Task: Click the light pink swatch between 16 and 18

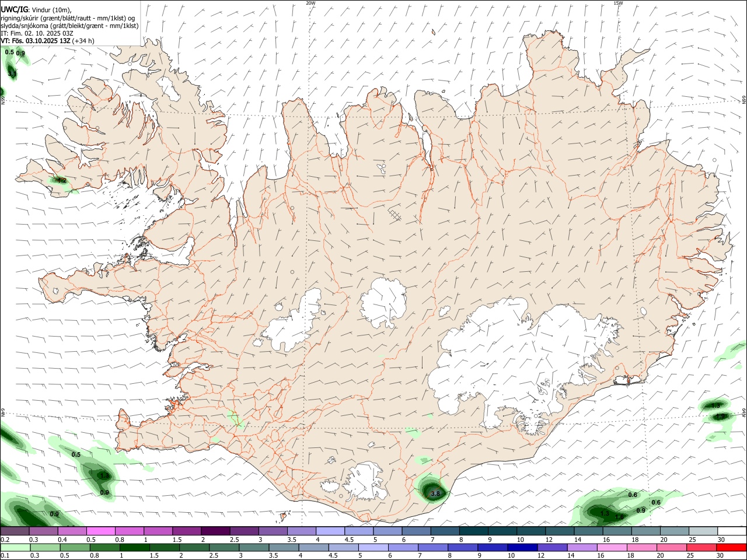Action: pos(612,548)
